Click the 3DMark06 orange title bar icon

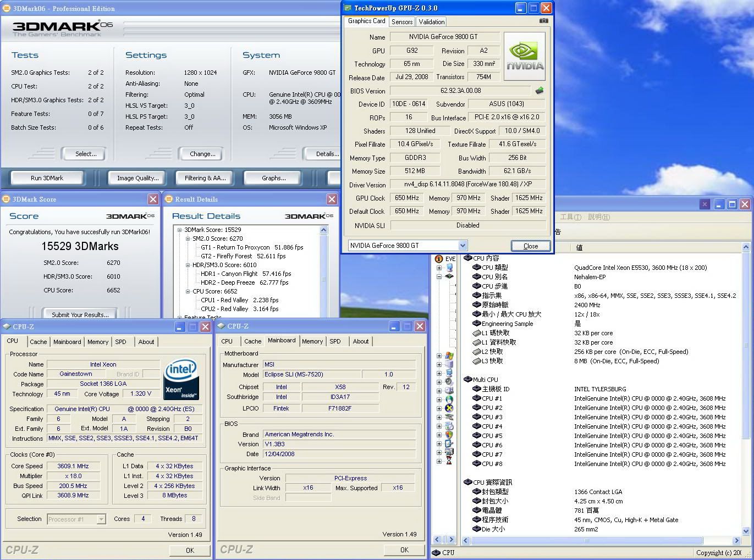(x=6, y=8)
